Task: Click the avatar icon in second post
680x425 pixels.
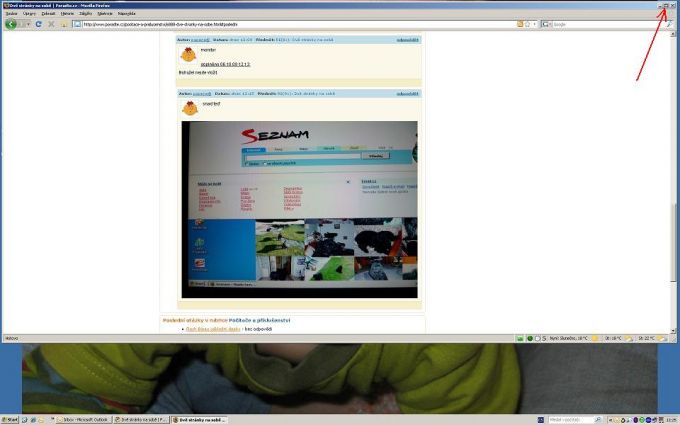Action: click(x=190, y=108)
